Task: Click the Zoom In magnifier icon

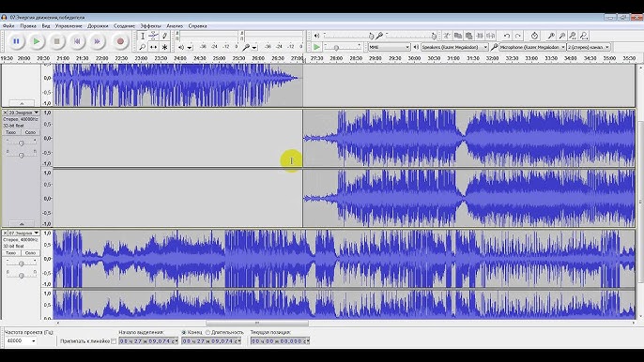Action: (552, 37)
